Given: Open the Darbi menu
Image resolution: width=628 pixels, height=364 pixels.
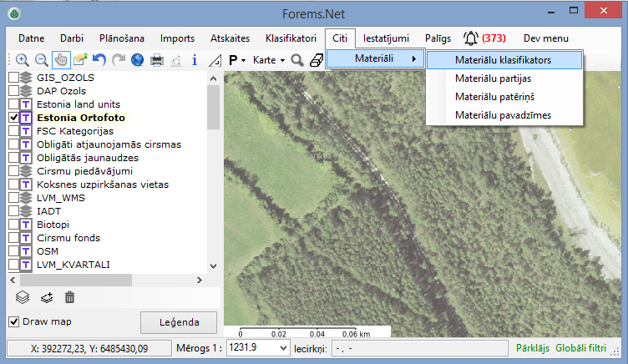Looking at the screenshot, I should tap(72, 38).
